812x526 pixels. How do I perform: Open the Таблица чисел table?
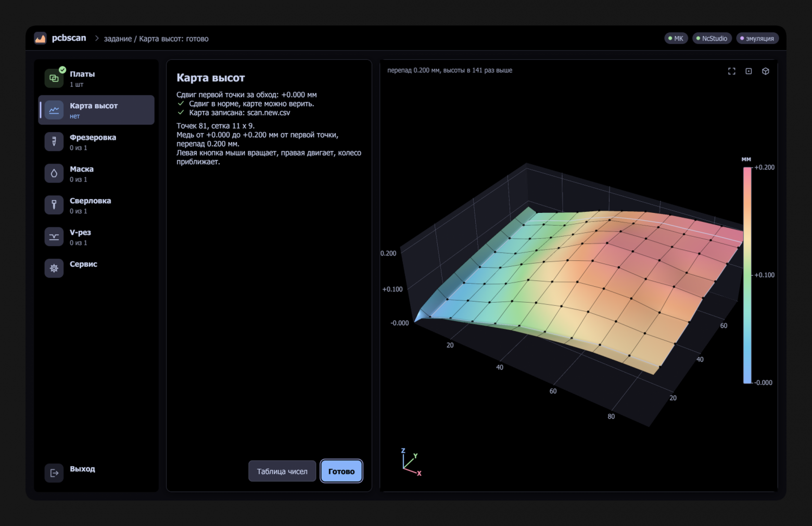click(282, 471)
